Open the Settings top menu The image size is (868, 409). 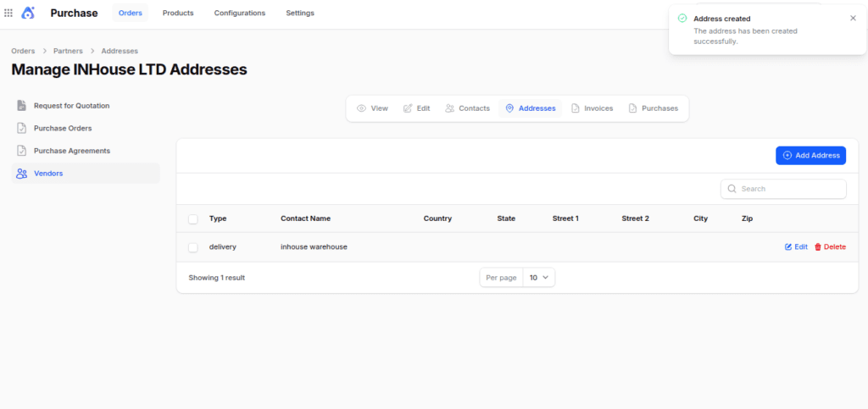(300, 13)
